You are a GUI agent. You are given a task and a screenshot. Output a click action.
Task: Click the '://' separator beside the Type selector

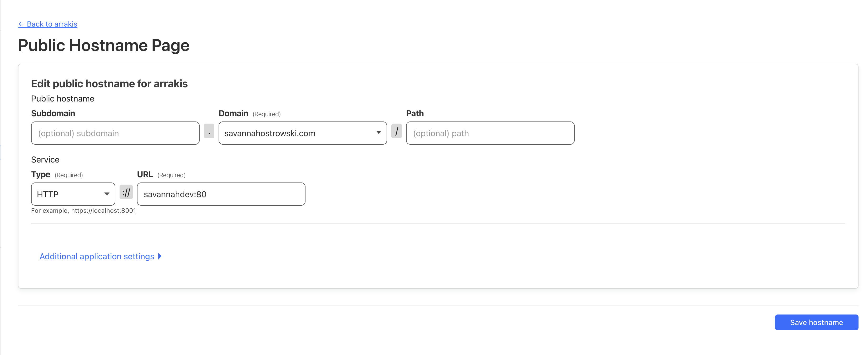126,193
